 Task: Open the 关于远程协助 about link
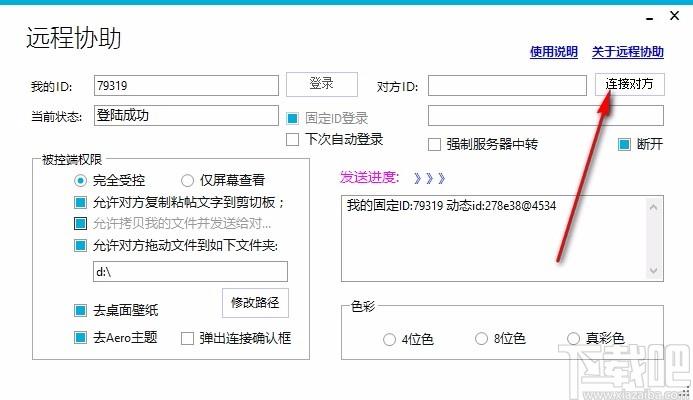tap(628, 52)
